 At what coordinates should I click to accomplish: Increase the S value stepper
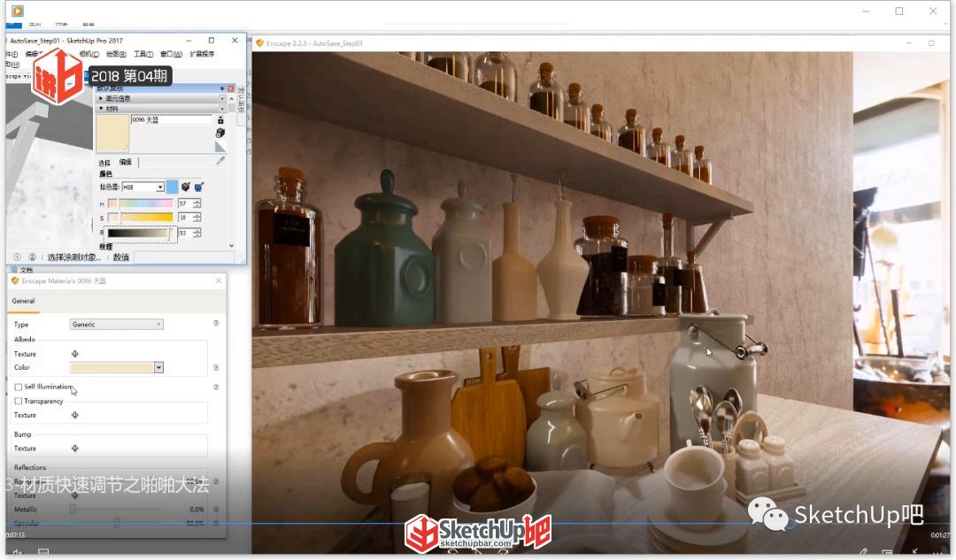pos(197,214)
